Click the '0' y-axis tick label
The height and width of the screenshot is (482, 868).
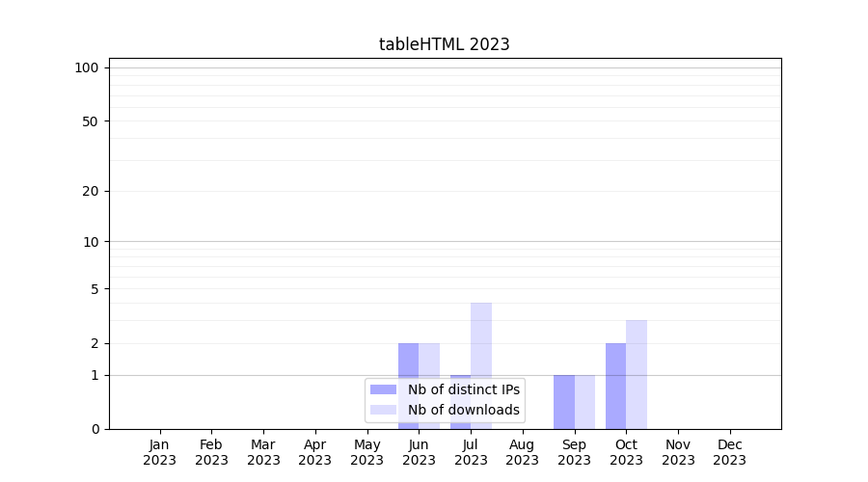coord(95,429)
